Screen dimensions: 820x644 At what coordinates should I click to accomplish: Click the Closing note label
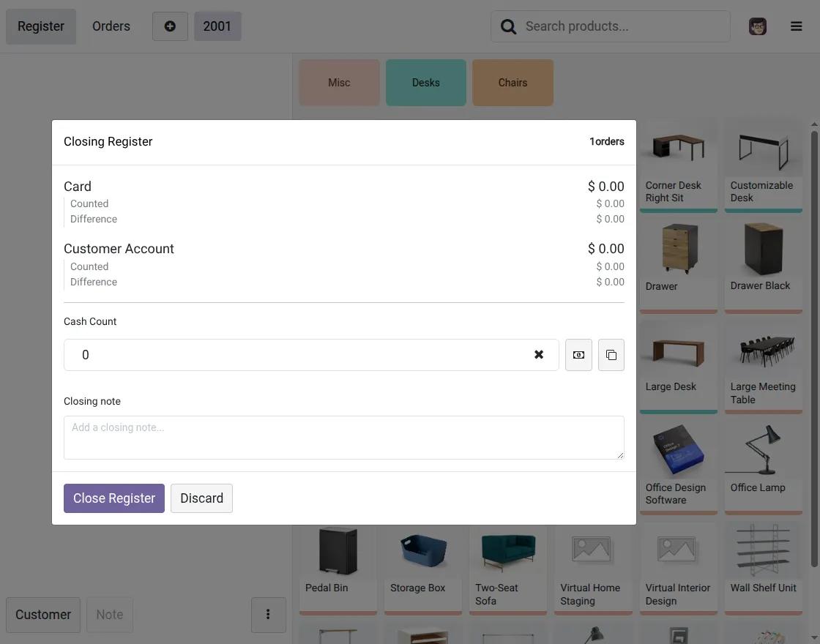pyautogui.click(x=92, y=402)
